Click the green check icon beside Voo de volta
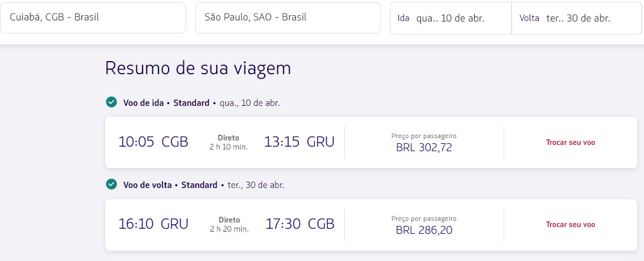Viewport: 644px width, 261px height. (x=111, y=185)
